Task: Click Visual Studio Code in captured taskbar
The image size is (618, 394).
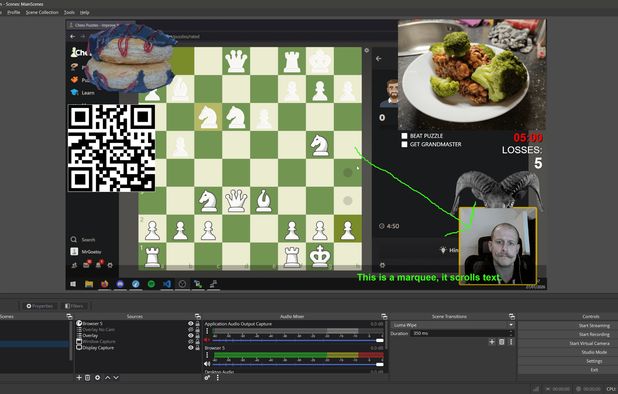Action: [167, 284]
